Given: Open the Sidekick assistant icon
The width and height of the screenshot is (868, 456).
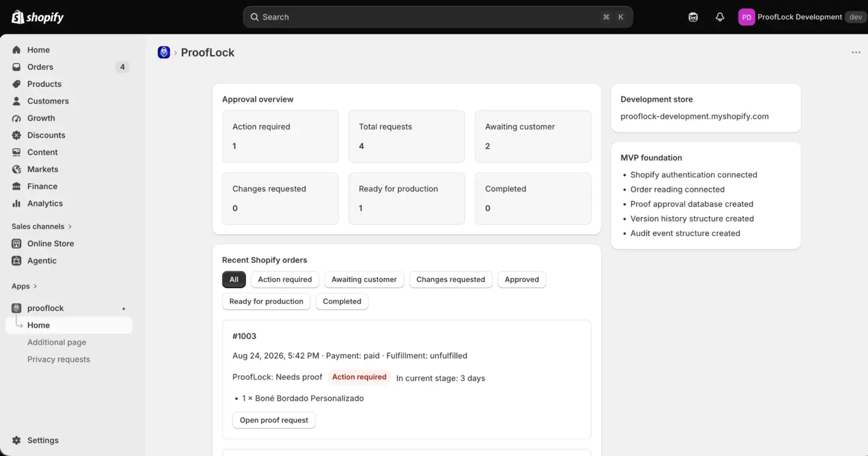Looking at the screenshot, I should pyautogui.click(x=693, y=17).
